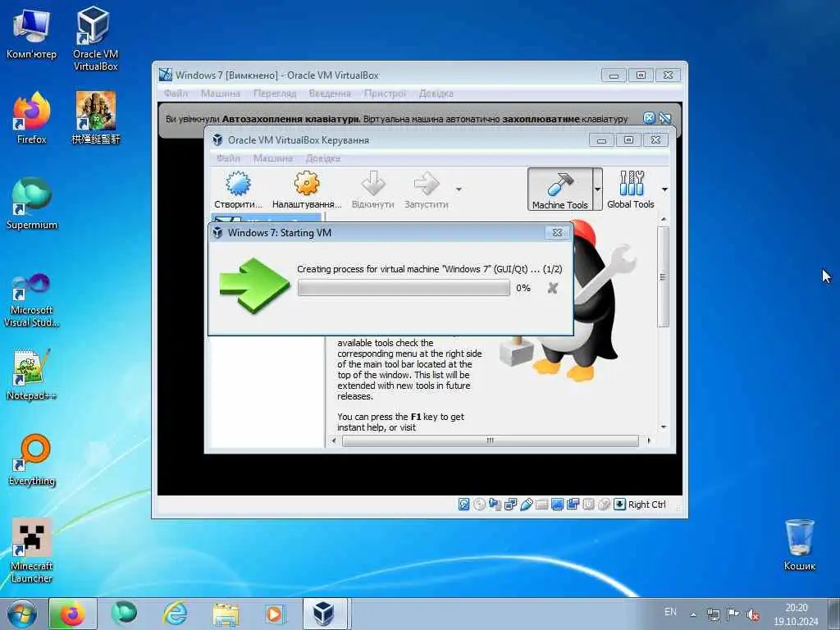The width and height of the screenshot is (840, 630).
Task: Expand the Запустити start options dropdown arrow
Action: 459,189
